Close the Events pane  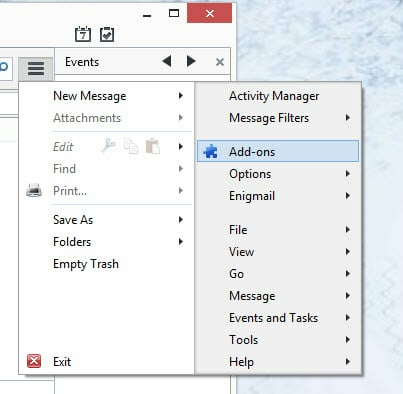tap(220, 62)
